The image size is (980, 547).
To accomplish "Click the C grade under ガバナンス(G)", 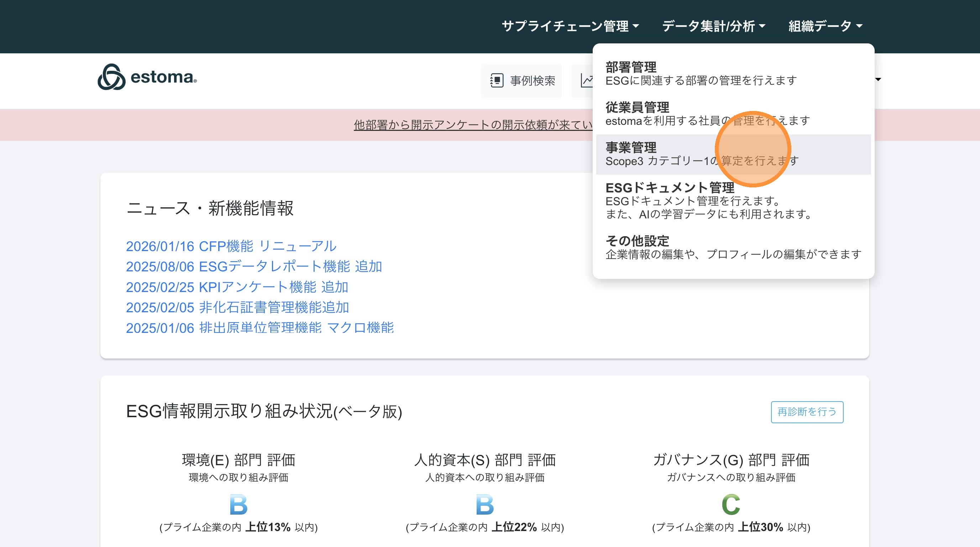I will point(731,504).
